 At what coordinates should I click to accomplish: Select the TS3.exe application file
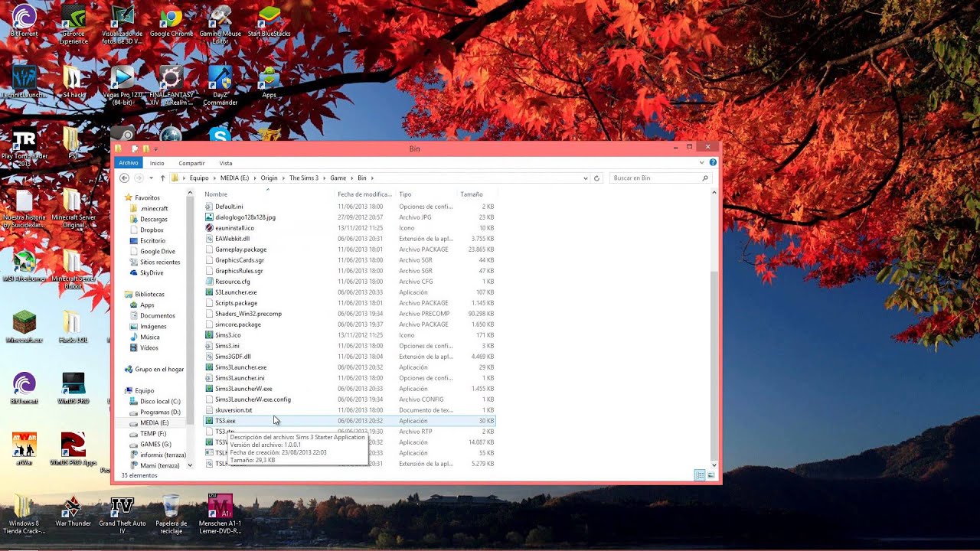coord(350,421)
